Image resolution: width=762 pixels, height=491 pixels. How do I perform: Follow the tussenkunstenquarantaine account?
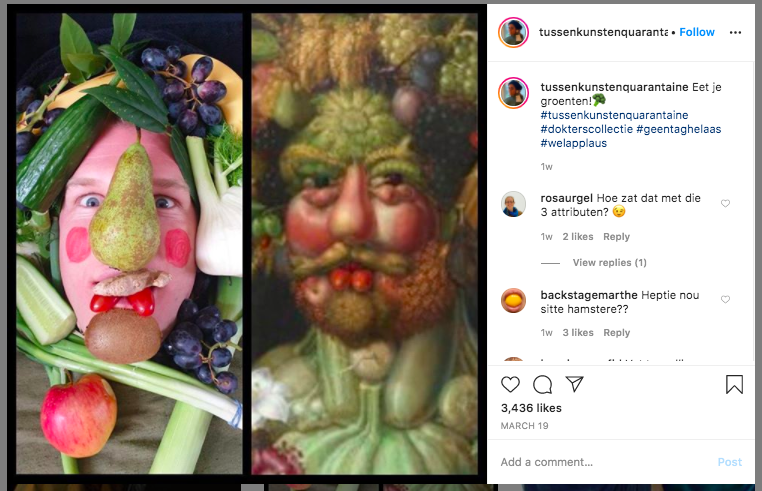(697, 32)
